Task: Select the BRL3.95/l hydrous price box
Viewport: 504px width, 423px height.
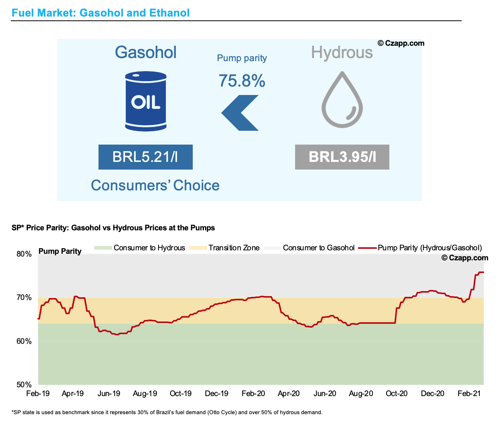Action: click(342, 157)
